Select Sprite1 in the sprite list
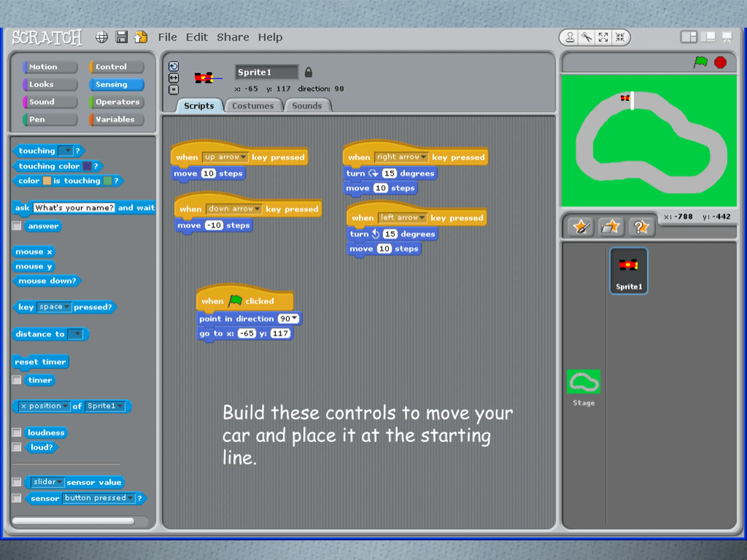 [629, 271]
